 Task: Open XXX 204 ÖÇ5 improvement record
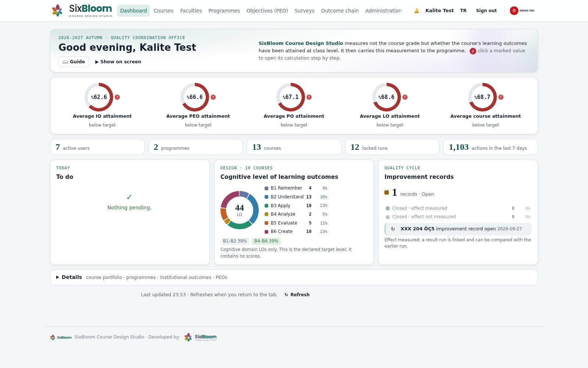click(458, 229)
